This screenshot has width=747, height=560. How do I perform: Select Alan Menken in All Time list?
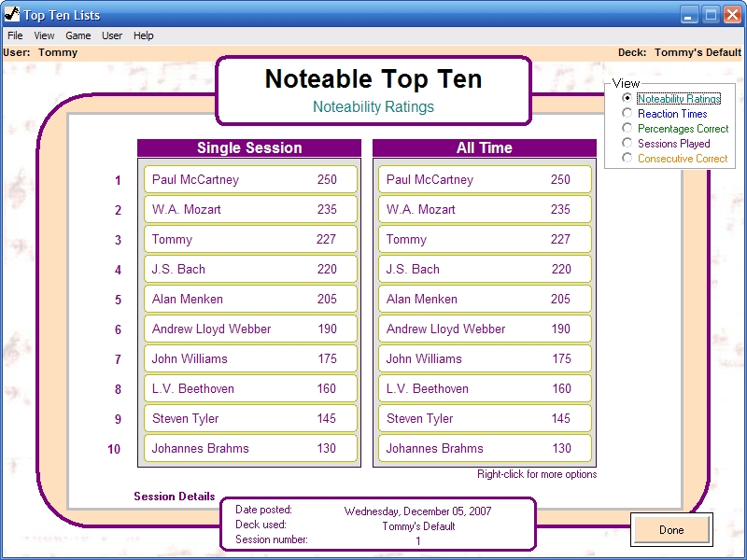485,299
